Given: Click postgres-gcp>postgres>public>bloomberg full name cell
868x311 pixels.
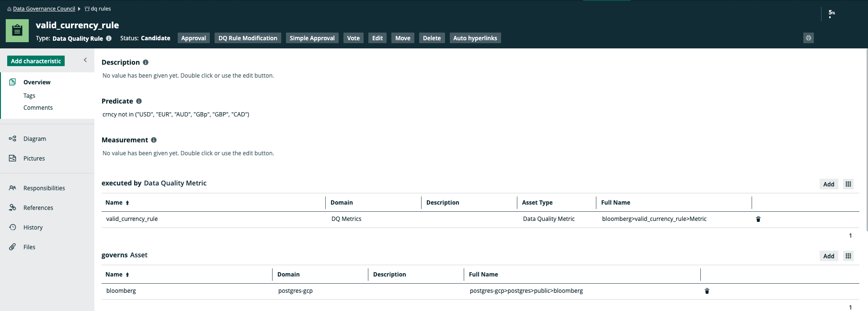Looking at the screenshot, I should pos(526,290).
